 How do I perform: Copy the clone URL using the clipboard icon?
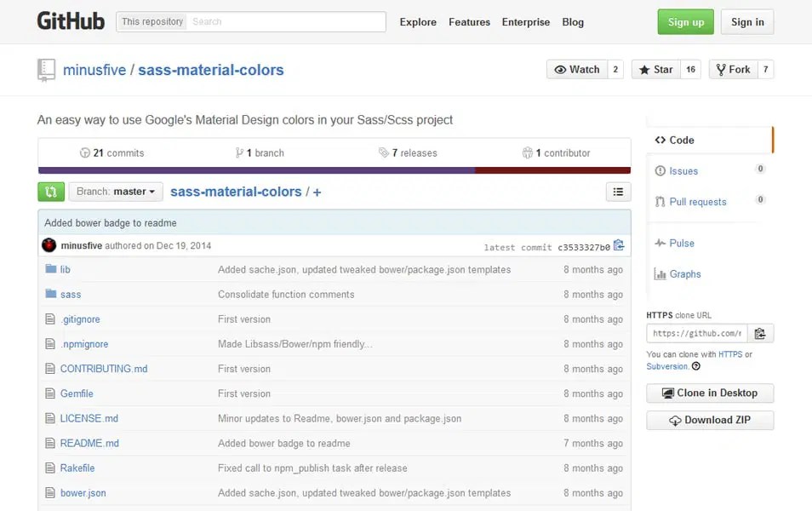click(760, 333)
